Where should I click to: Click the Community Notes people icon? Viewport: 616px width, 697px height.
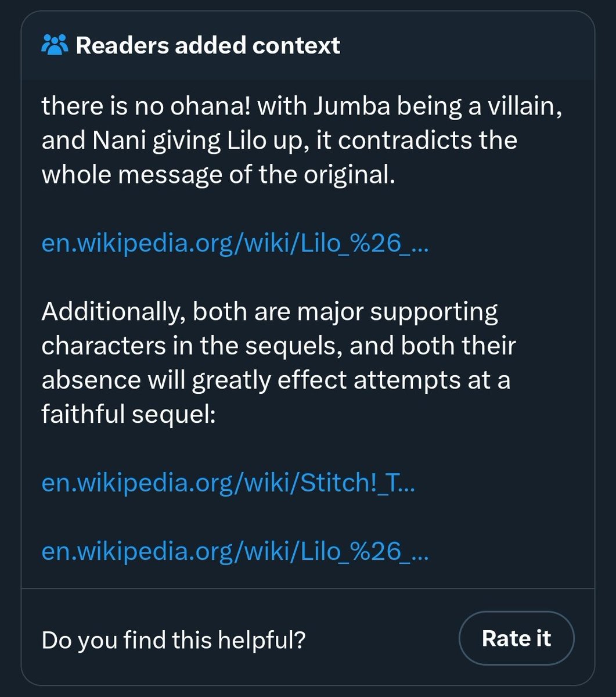pyautogui.click(x=55, y=45)
